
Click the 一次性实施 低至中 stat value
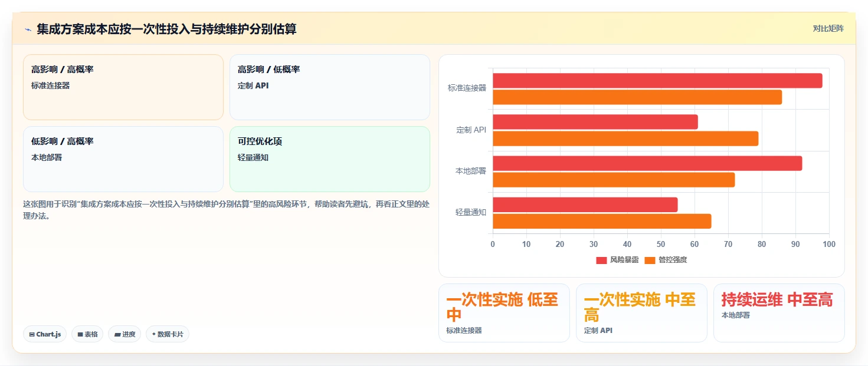point(502,307)
